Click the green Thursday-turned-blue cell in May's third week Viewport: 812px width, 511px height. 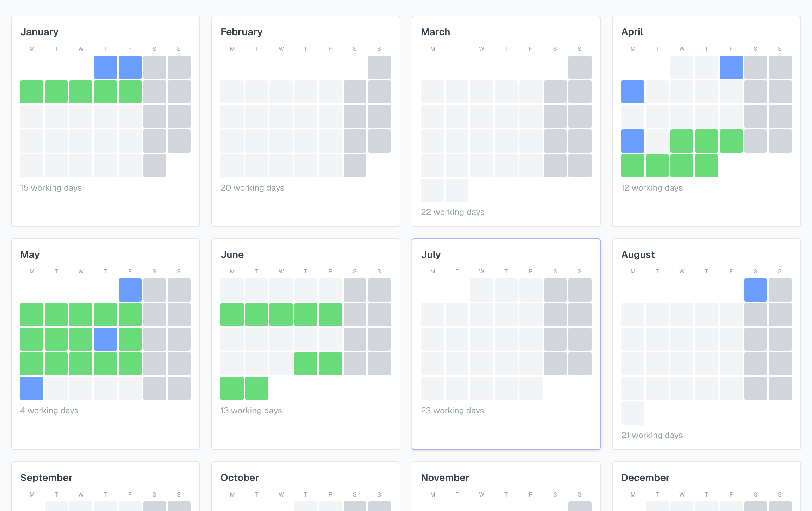tap(105, 339)
